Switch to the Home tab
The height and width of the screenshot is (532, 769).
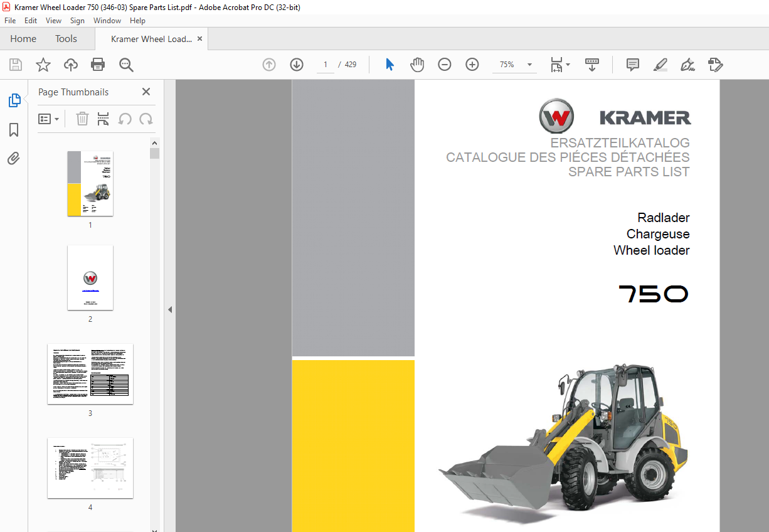pyautogui.click(x=23, y=39)
